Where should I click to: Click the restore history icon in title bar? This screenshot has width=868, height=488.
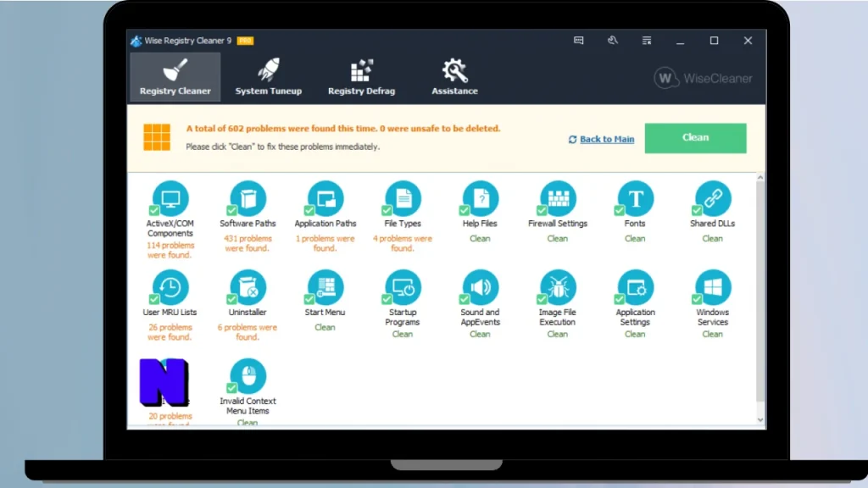[x=612, y=41]
